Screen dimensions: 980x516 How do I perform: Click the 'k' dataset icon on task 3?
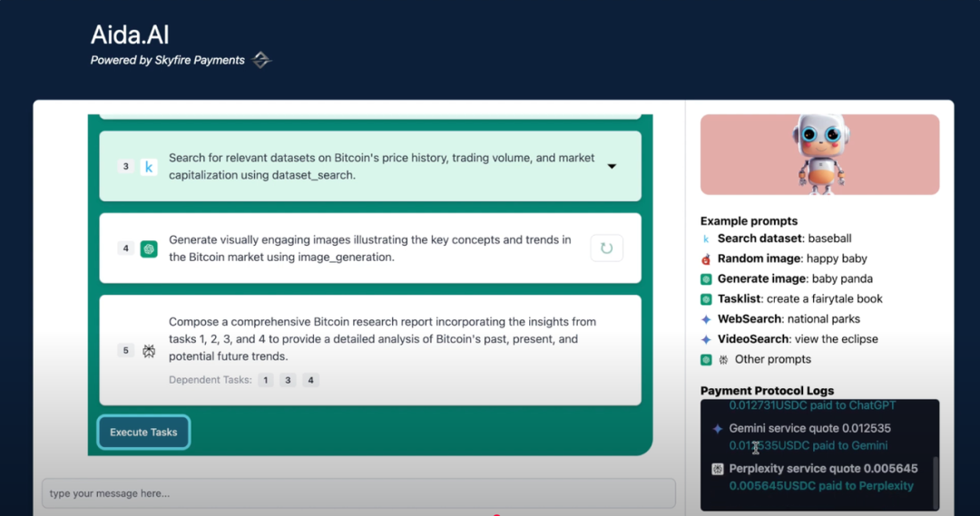149,167
